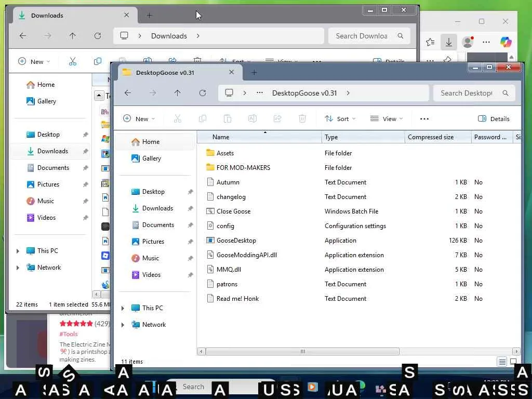Copy selected item in Downloads window toolbar
The image size is (532, 399).
[97, 61]
